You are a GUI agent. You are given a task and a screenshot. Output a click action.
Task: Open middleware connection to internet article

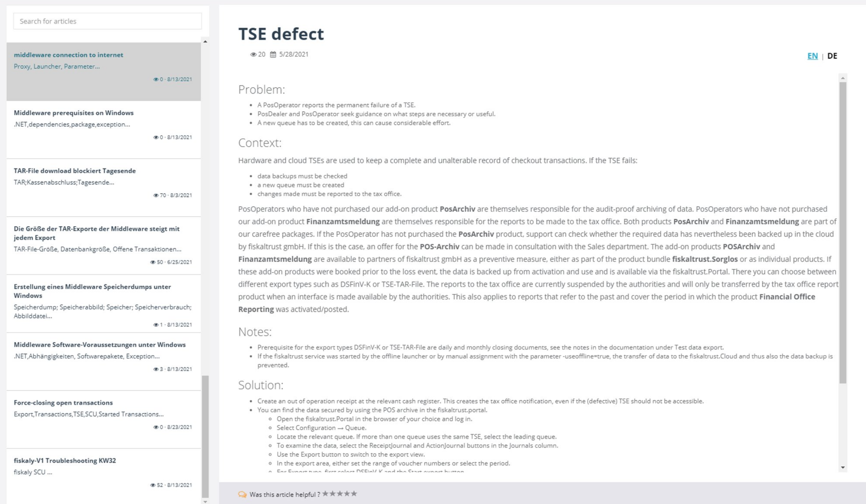click(x=68, y=54)
